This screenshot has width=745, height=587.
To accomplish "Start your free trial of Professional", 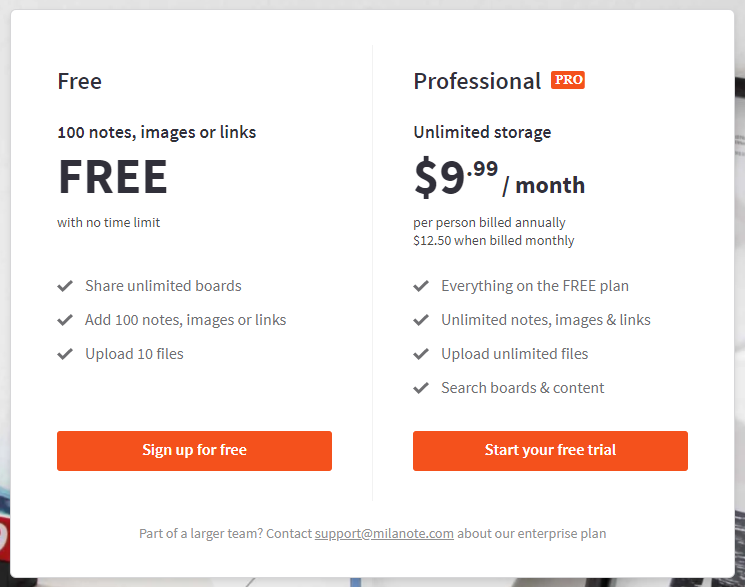I will pyautogui.click(x=550, y=451).
